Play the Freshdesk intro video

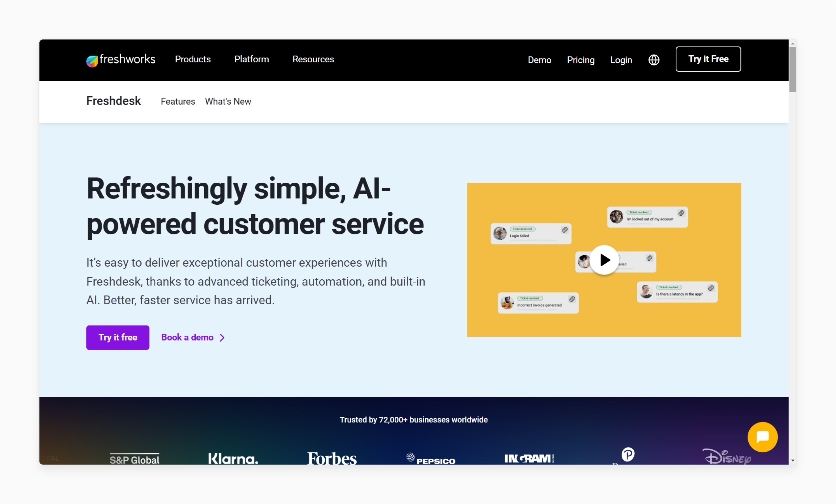point(604,260)
